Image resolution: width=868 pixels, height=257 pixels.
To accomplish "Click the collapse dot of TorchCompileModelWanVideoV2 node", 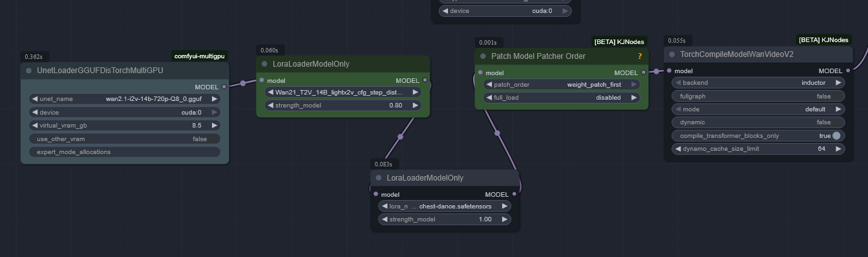I will [672, 54].
